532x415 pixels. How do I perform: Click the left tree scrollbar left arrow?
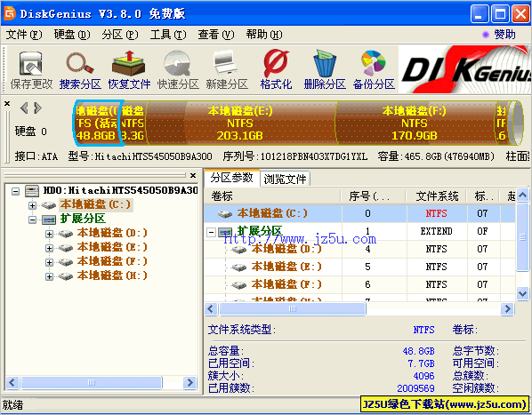(12, 382)
